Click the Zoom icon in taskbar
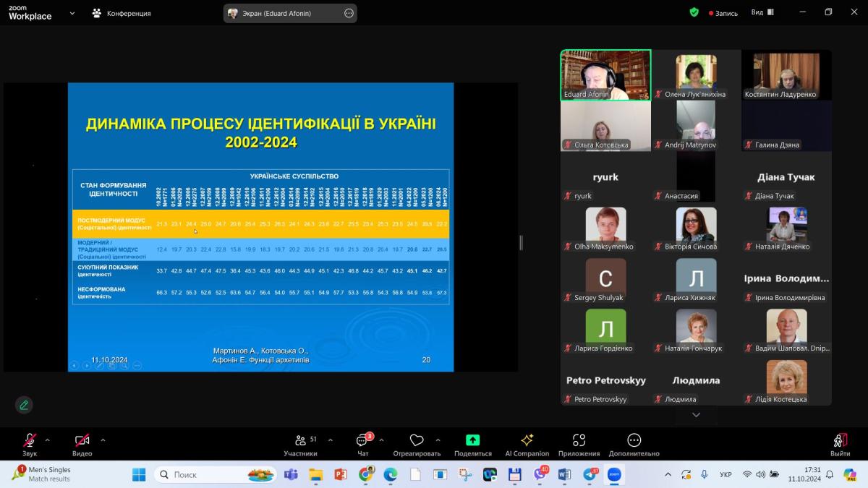The width and height of the screenshot is (868, 488). [615, 474]
